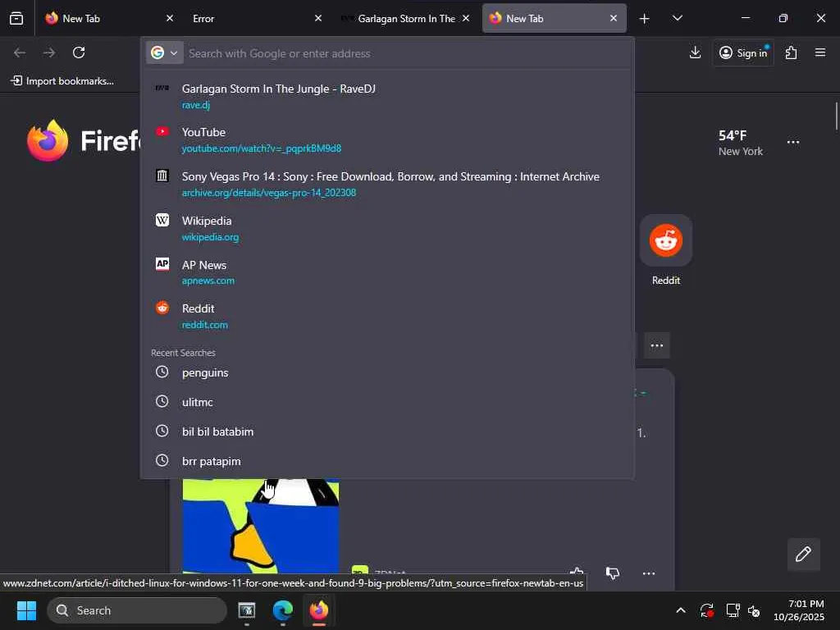Click the sync status tray icon
The image size is (840, 630).
[706, 610]
